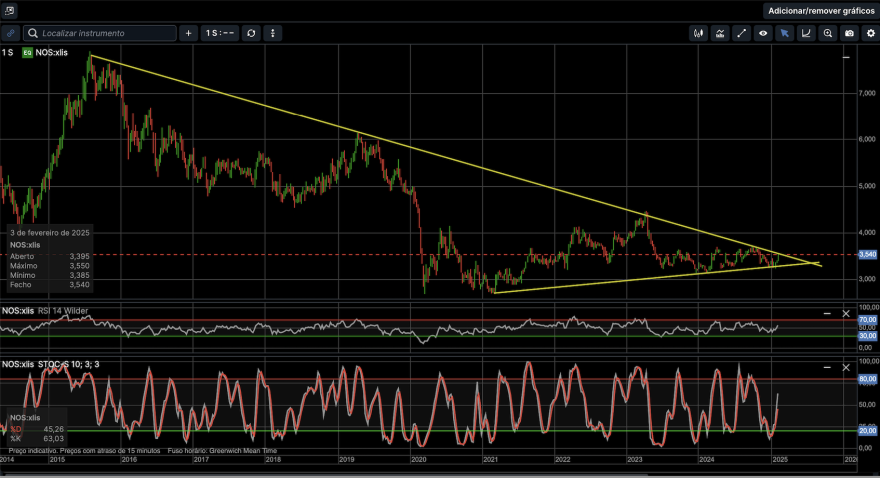
Task: Click the 5,000 price axis label
Action: [867, 186]
